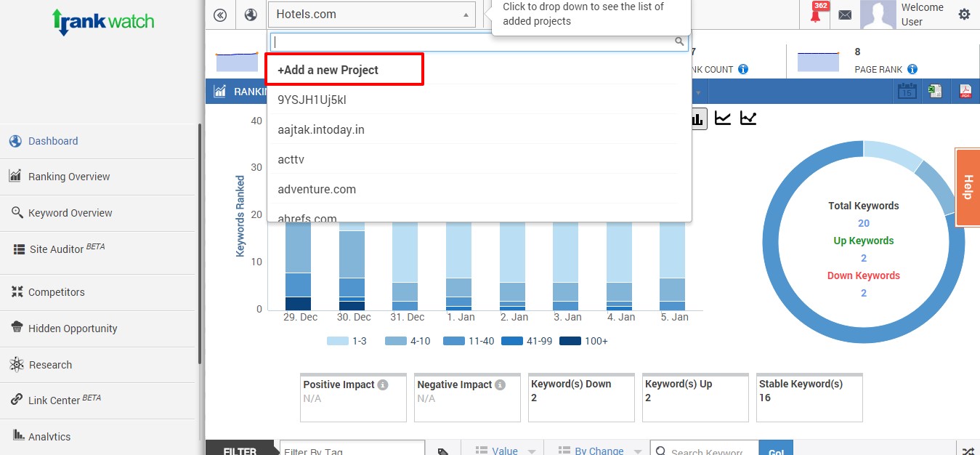Click the Keyword(s) Up card

click(x=695, y=398)
